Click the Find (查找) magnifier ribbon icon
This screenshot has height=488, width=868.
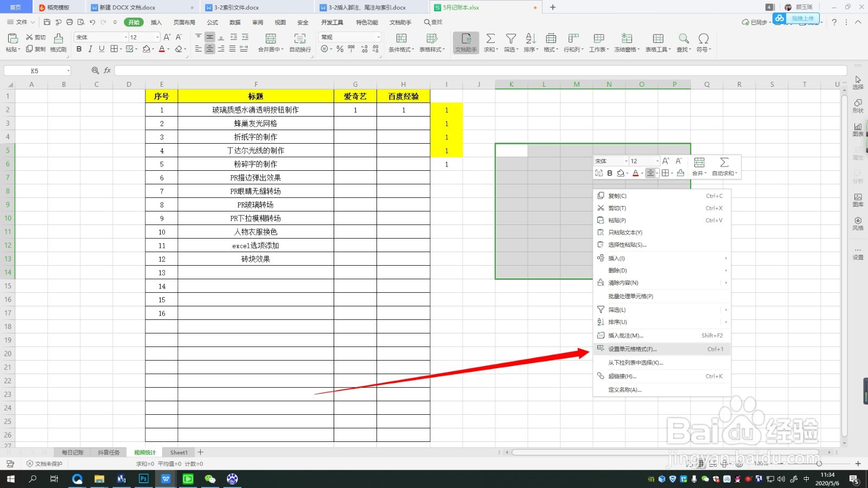[x=684, y=38]
